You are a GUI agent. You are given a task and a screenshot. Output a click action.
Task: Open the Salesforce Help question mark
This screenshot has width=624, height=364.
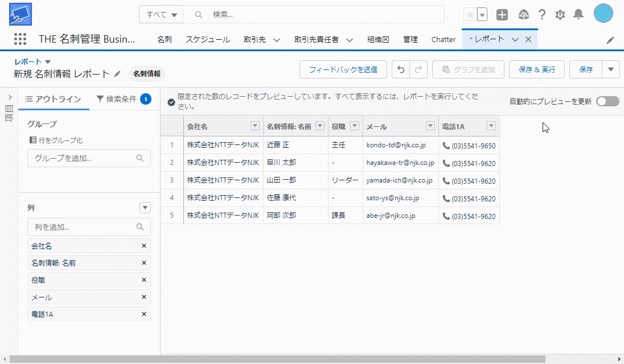pos(541,15)
